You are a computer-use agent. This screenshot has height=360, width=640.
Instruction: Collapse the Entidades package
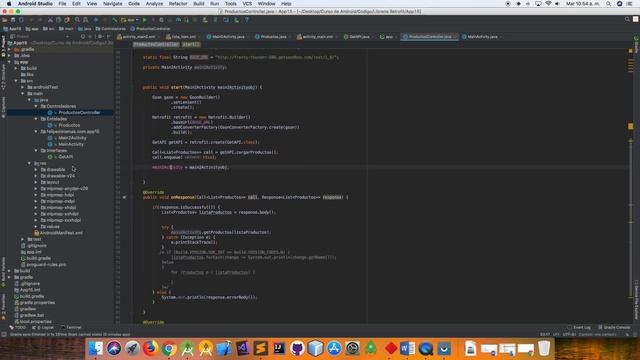pyautogui.click(x=36, y=119)
